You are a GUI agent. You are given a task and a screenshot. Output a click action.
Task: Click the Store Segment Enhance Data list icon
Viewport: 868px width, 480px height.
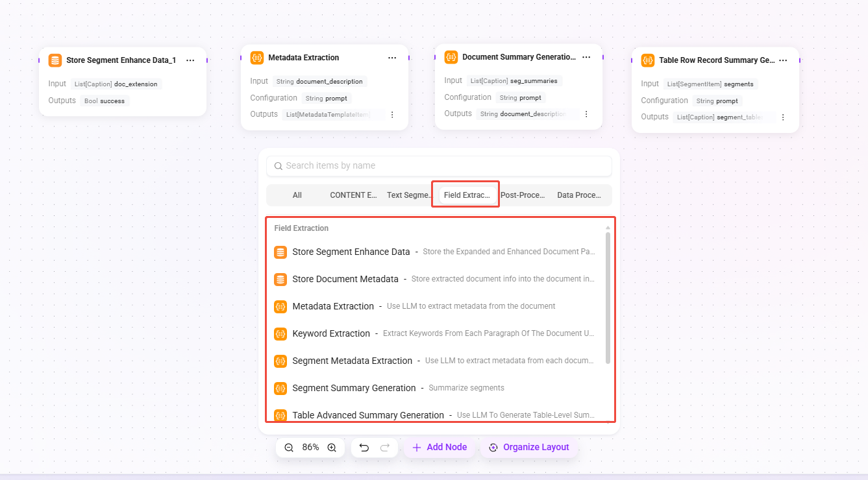pos(280,252)
